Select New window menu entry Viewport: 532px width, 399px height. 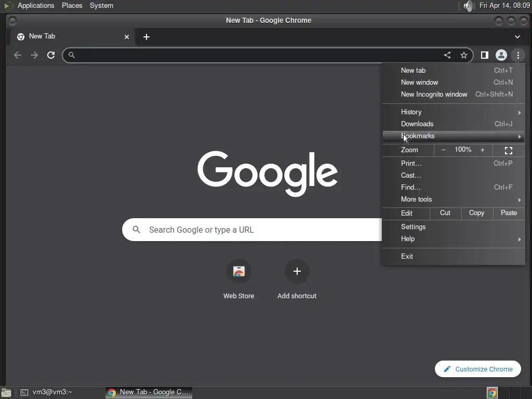[453, 82]
